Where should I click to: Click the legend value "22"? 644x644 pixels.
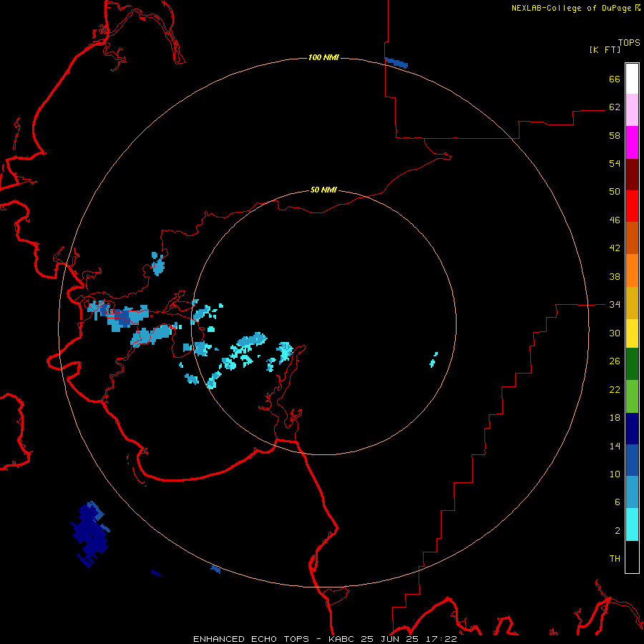point(615,389)
